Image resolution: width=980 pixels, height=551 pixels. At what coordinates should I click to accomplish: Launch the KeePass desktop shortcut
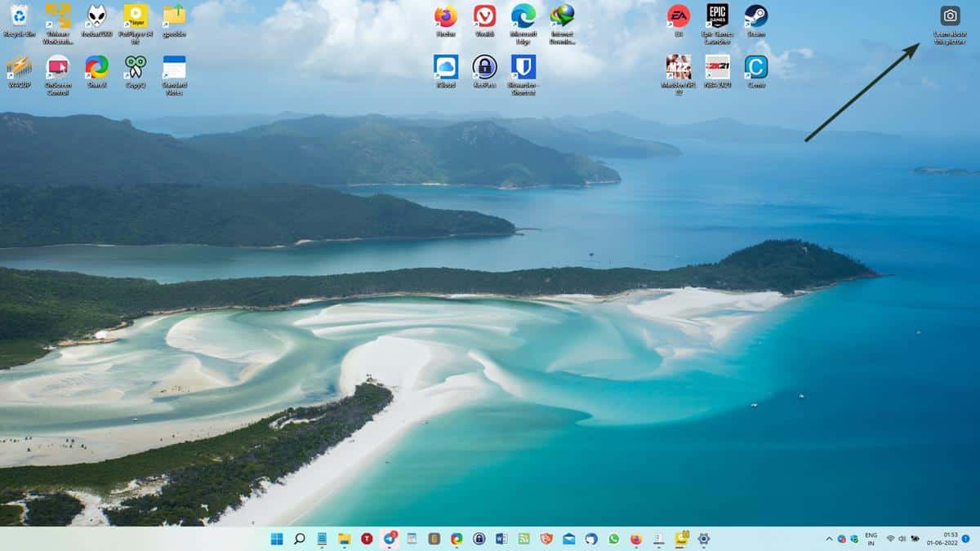(485, 71)
